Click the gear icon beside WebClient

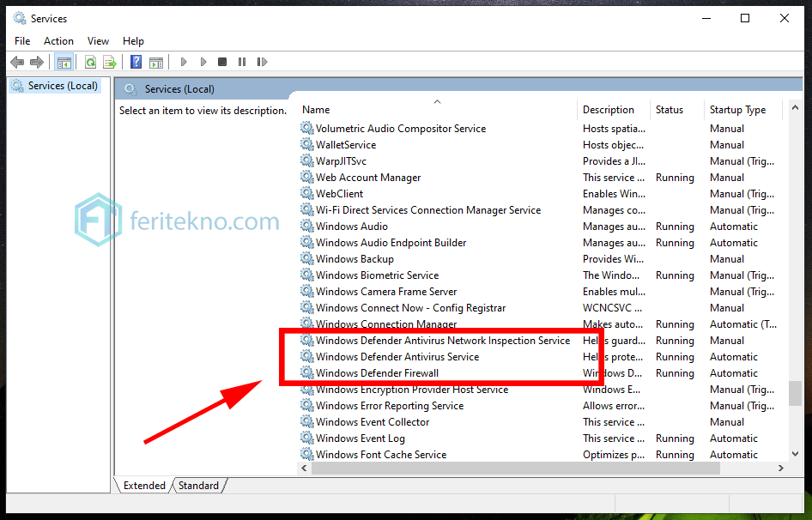click(x=307, y=193)
